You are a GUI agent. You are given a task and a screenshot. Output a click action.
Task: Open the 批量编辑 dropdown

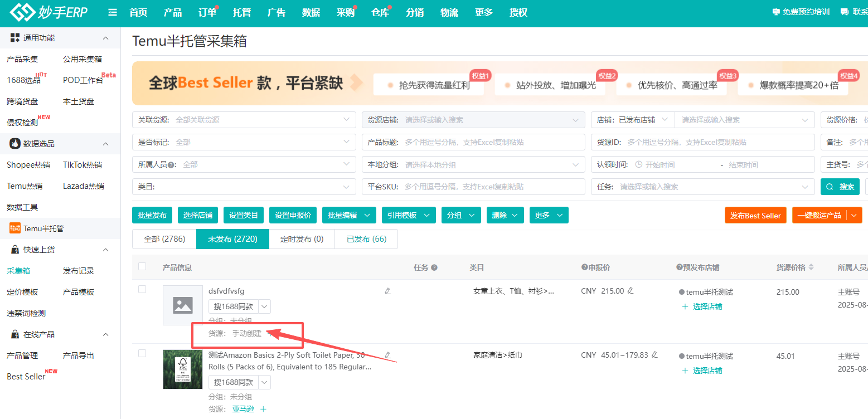349,215
